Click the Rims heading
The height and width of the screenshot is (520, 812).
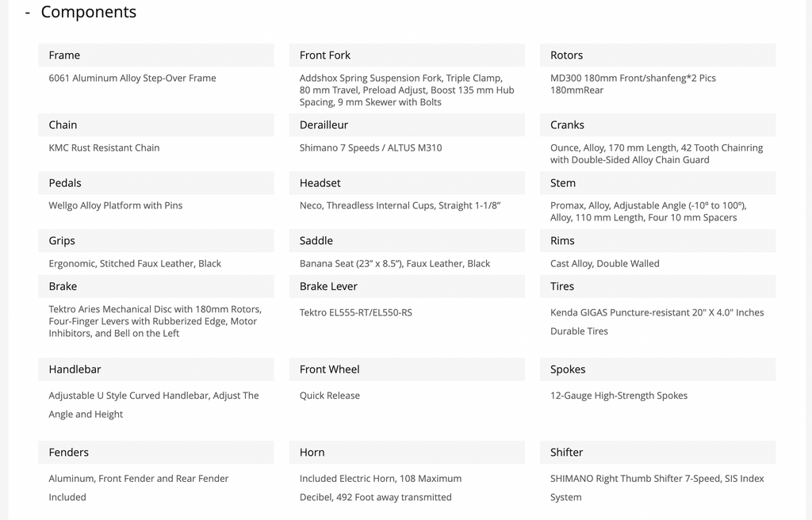[x=562, y=241]
